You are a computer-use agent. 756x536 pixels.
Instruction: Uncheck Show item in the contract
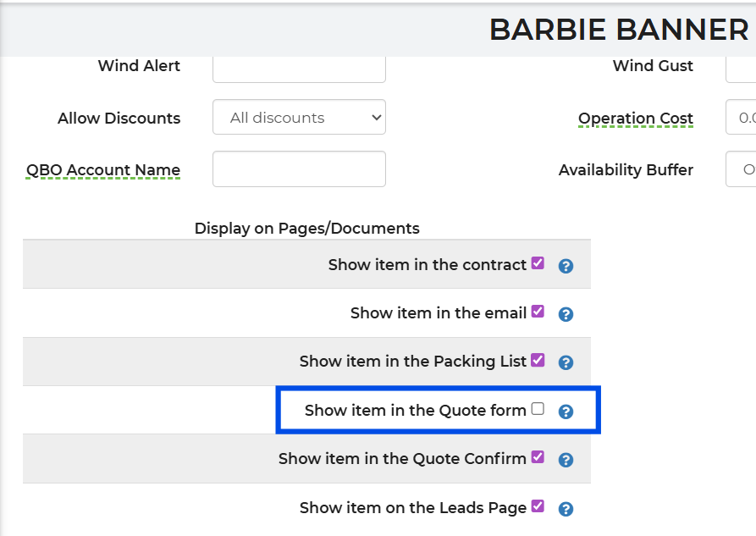538,263
